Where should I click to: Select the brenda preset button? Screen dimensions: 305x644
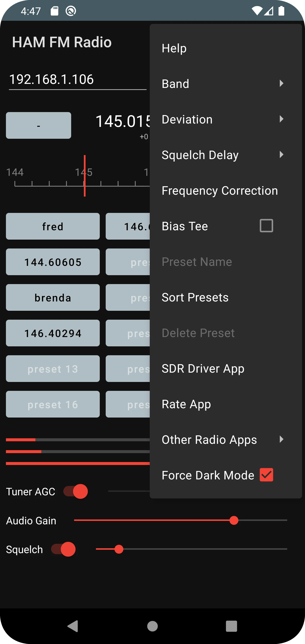[53, 297]
